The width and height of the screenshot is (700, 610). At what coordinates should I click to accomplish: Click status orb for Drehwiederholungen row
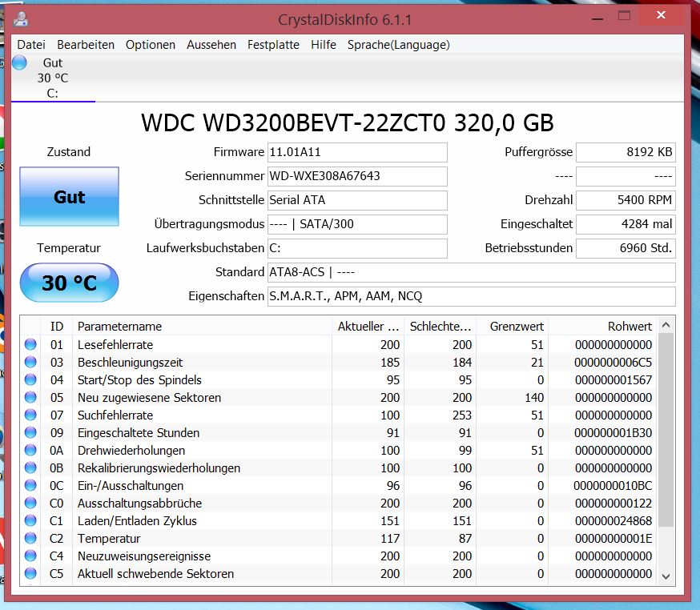(x=30, y=450)
